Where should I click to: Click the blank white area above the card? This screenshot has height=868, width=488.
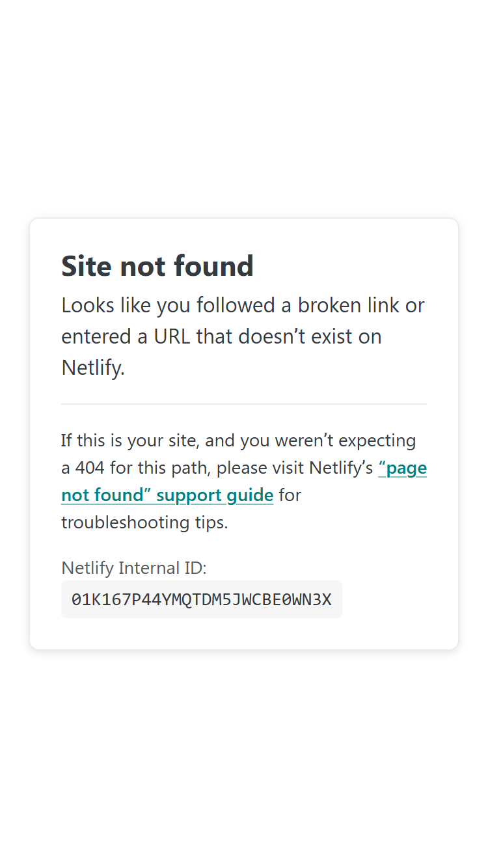click(x=244, y=107)
